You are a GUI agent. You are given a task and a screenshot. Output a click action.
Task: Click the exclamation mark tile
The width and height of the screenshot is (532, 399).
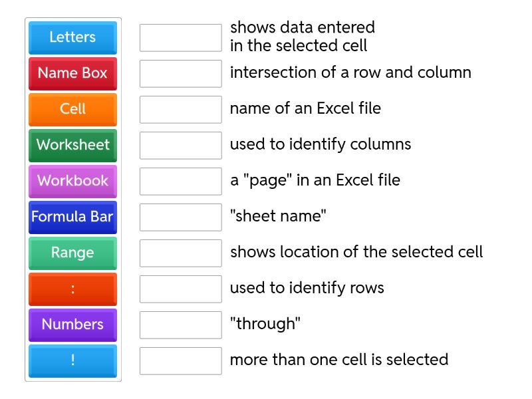[72, 360]
